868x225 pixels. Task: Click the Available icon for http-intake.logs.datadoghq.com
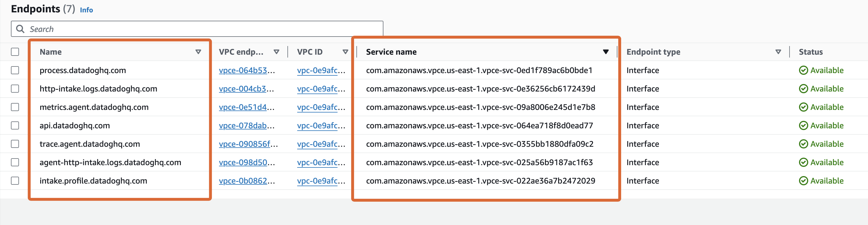pyautogui.click(x=803, y=89)
